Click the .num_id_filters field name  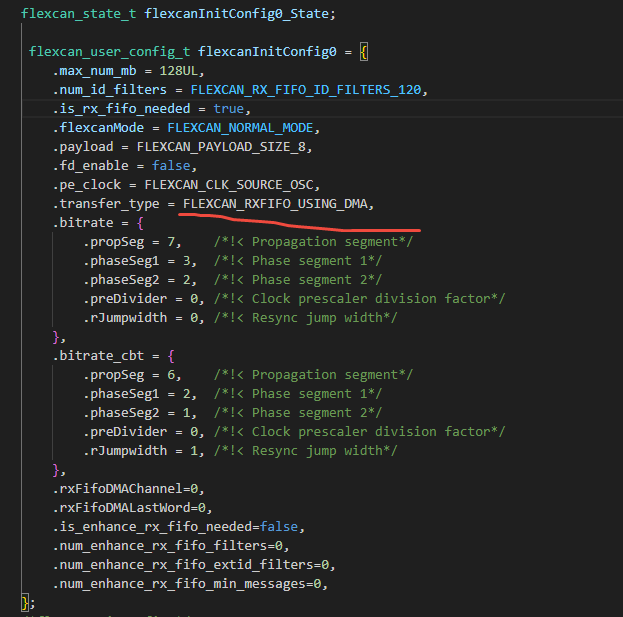(110, 90)
